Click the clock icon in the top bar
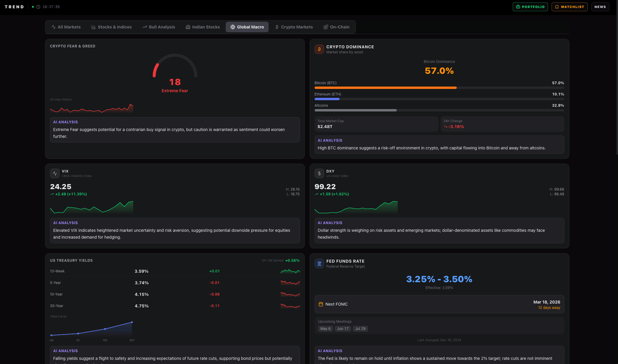This screenshot has width=618, height=364. pyautogui.click(x=38, y=7)
